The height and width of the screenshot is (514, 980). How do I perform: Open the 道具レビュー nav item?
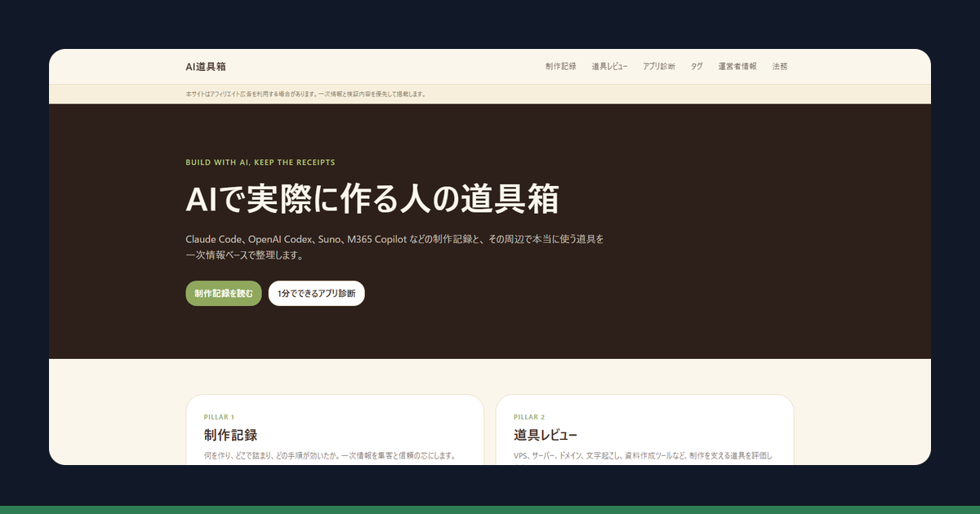point(609,67)
